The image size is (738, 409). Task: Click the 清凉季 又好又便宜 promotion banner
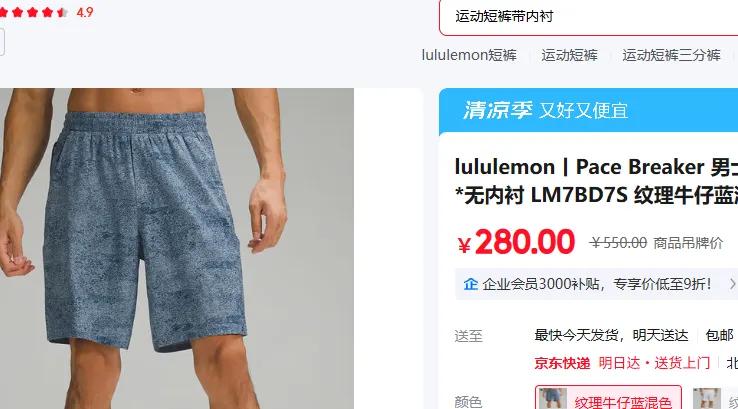(588, 111)
